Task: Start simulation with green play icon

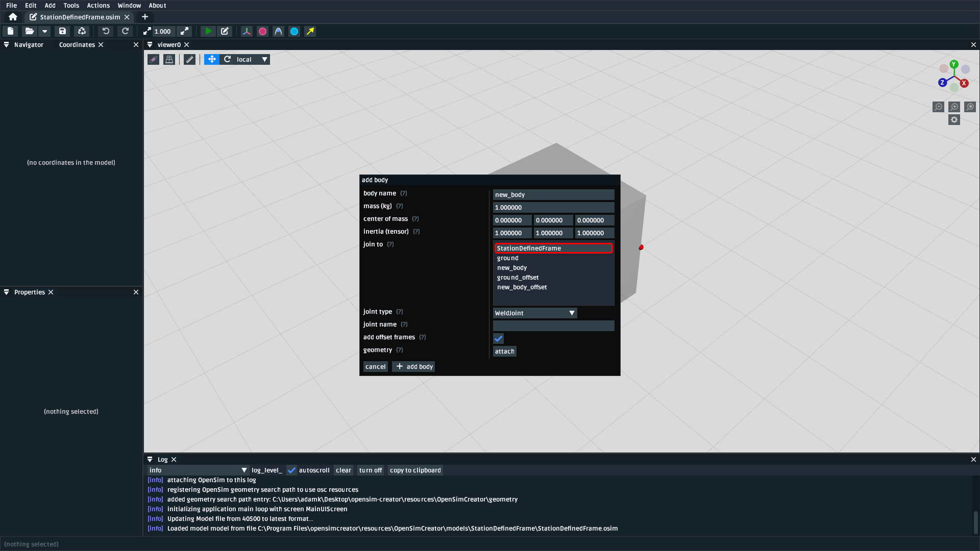Action: point(208,31)
